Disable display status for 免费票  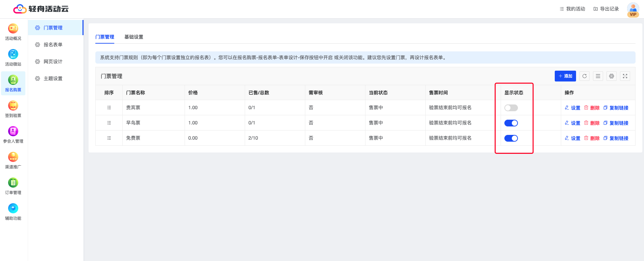[511, 138]
